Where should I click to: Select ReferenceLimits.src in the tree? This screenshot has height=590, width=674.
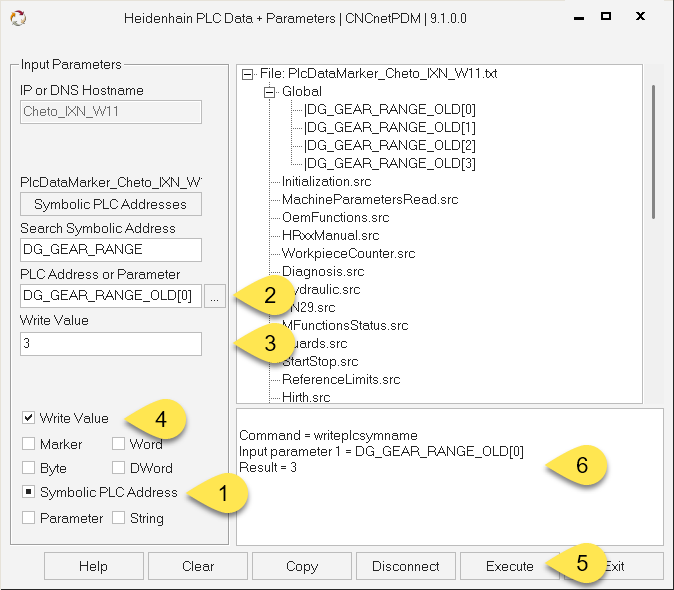341,379
